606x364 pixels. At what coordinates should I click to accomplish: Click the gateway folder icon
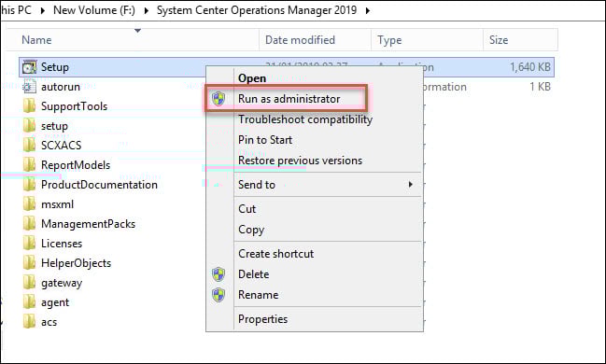(29, 283)
